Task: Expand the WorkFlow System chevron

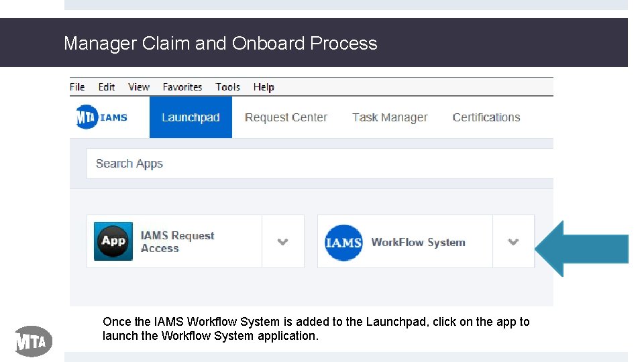Action: (513, 241)
